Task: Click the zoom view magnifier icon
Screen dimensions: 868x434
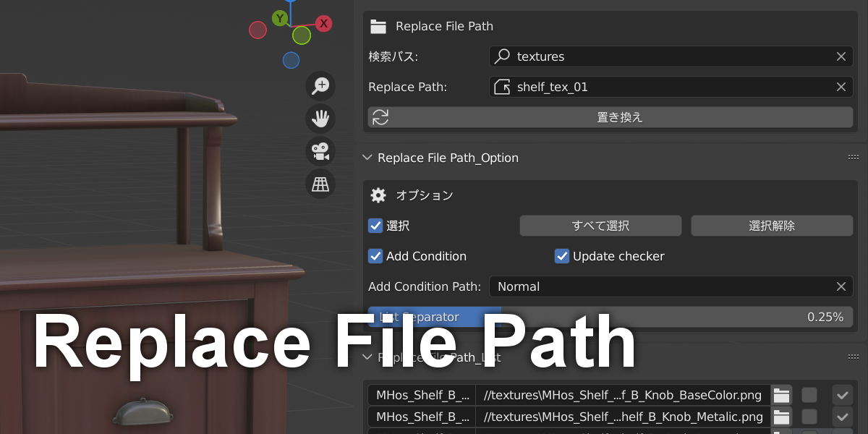Action: [x=320, y=86]
